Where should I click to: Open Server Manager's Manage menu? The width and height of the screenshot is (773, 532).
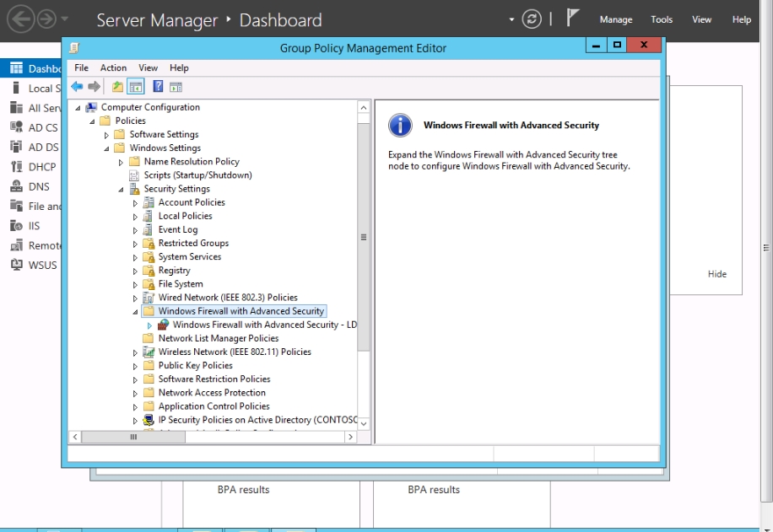pos(616,19)
